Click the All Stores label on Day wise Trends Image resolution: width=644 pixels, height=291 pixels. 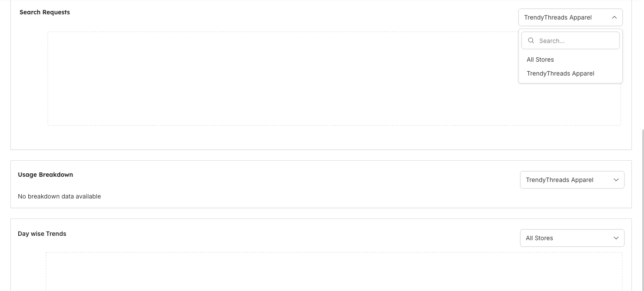(x=539, y=238)
